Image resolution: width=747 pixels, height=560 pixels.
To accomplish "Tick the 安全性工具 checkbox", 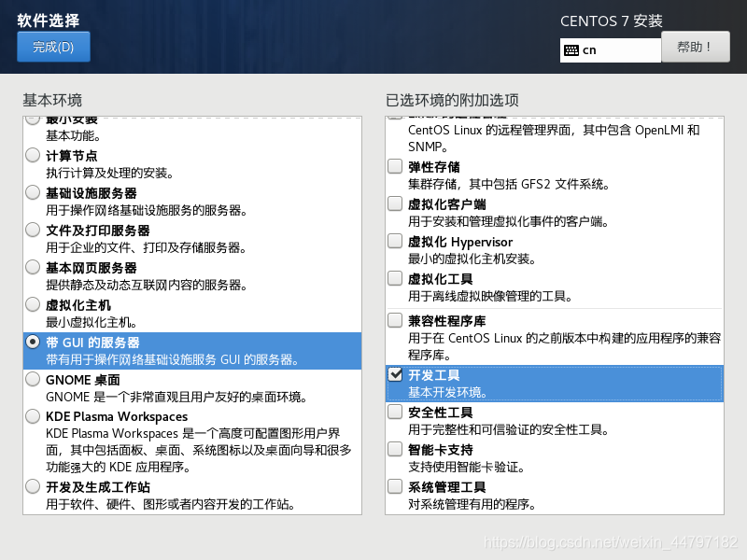I will coord(395,412).
